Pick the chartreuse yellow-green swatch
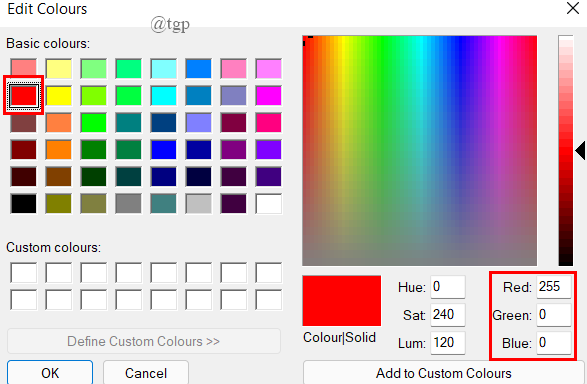 click(94, 96)
